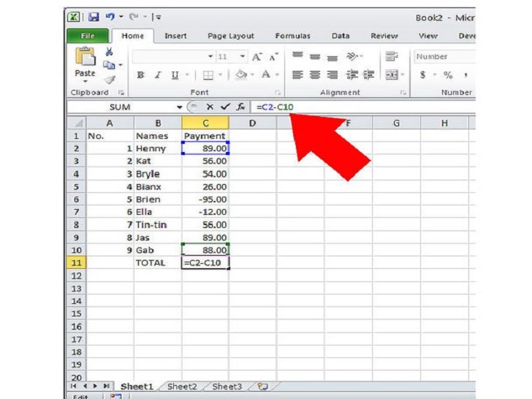Select the Format Painter brush

coord(110,80)
